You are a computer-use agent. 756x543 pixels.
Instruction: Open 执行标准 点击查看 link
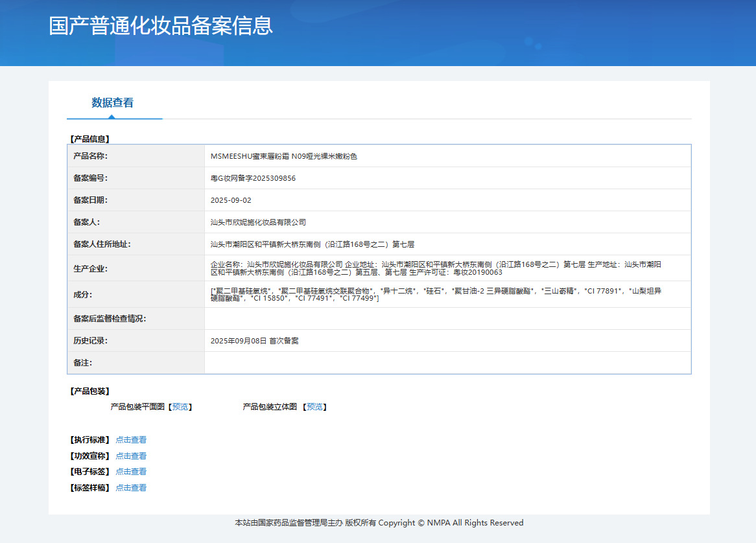[x=131, y=440]
